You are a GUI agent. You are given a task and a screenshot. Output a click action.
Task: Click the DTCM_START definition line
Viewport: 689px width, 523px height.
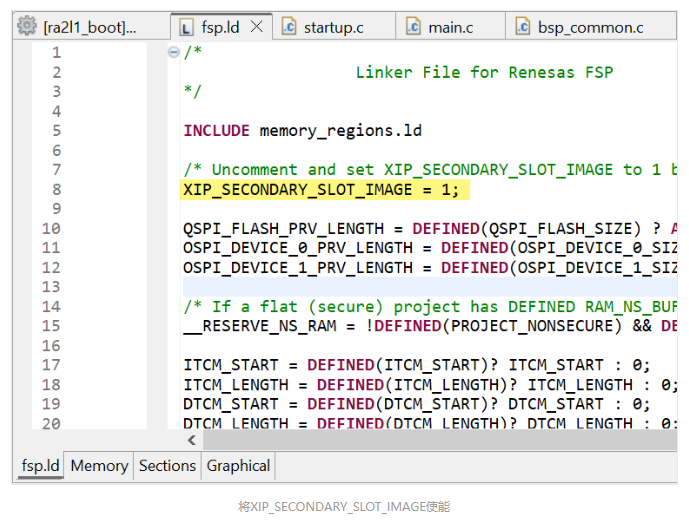click(417, 404)
